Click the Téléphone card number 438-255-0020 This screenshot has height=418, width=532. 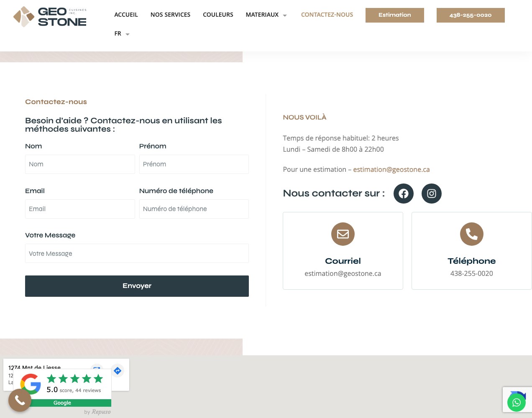(x=472, y=273)
